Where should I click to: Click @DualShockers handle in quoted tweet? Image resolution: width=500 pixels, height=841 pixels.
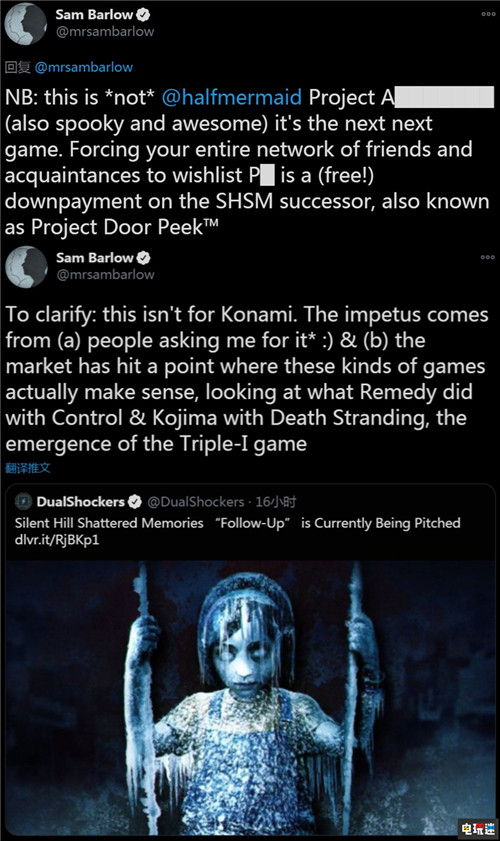tap(195, 502)
